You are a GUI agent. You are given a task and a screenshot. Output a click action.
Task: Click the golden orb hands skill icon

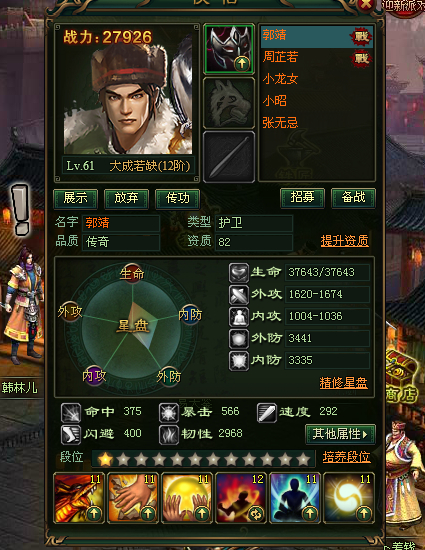pyautogui.click(x=187, y=498)
